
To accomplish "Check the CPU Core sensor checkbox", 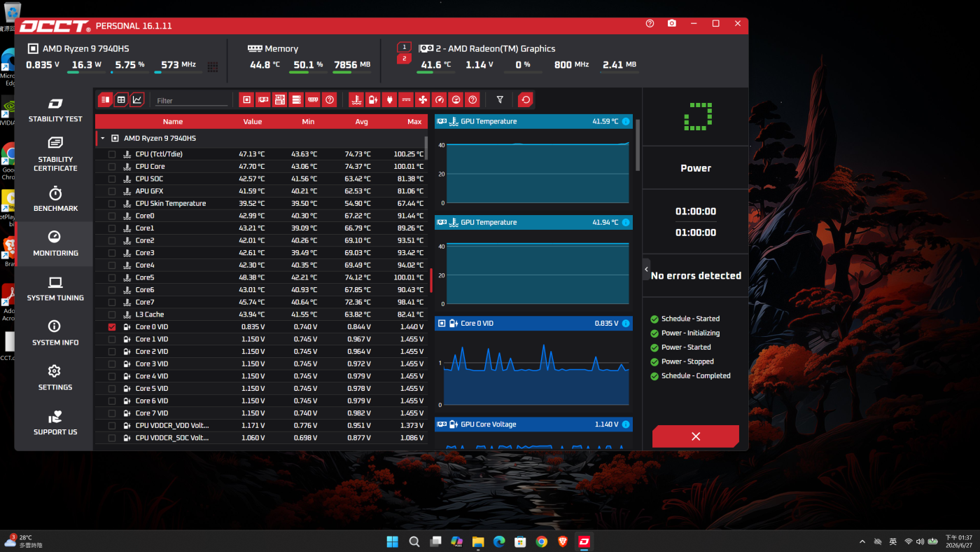I will (112, 167).
